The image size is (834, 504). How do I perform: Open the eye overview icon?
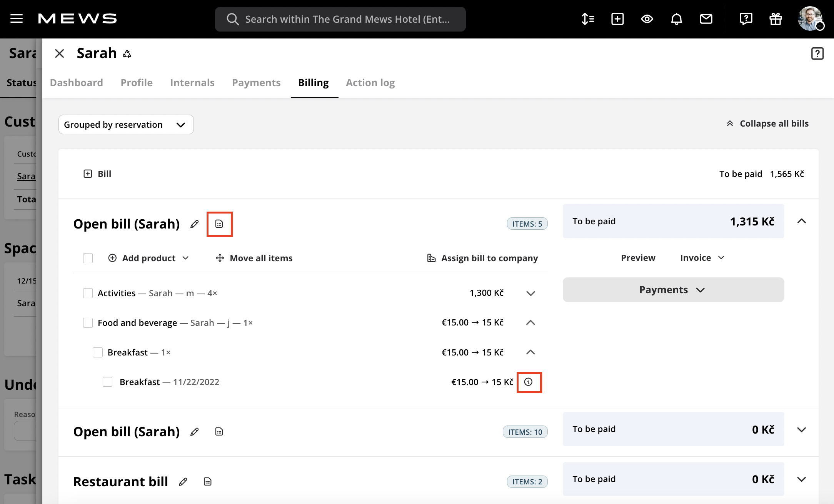click(x=647, y=19)
